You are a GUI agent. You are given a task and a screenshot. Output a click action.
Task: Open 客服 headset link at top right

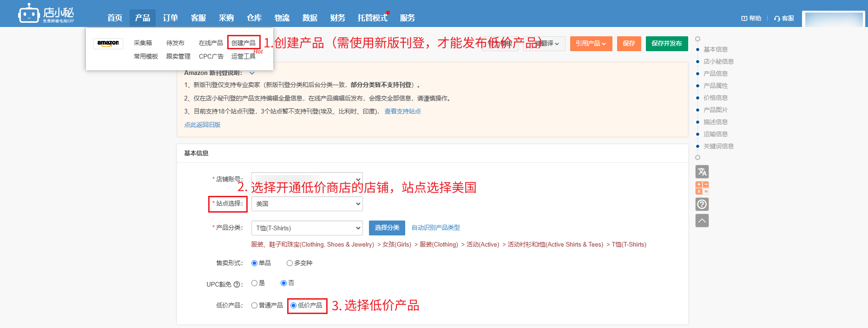tap(784, 18)
